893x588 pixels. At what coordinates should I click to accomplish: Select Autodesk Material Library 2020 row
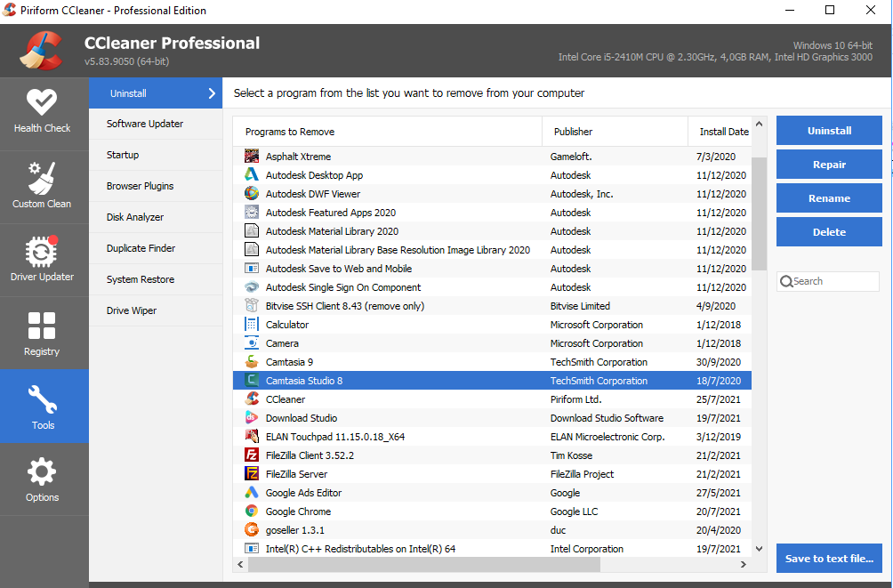pyautogui.click(x=492, y=231)
